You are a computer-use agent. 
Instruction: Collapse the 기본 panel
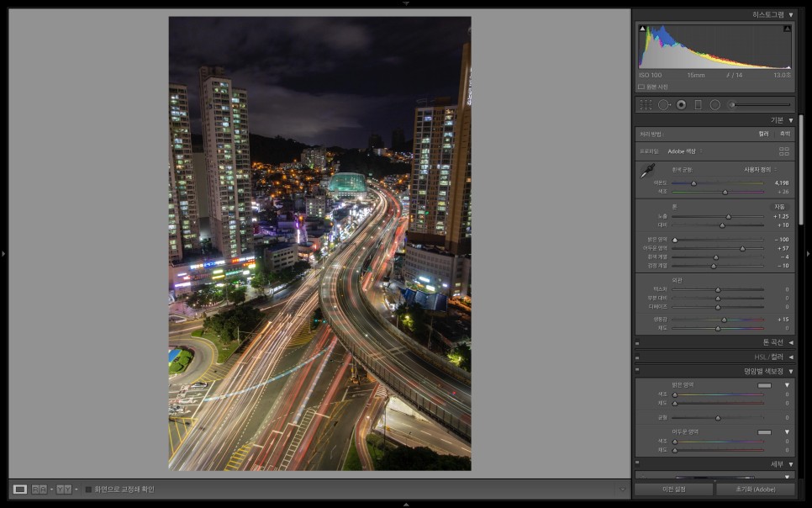791,120
